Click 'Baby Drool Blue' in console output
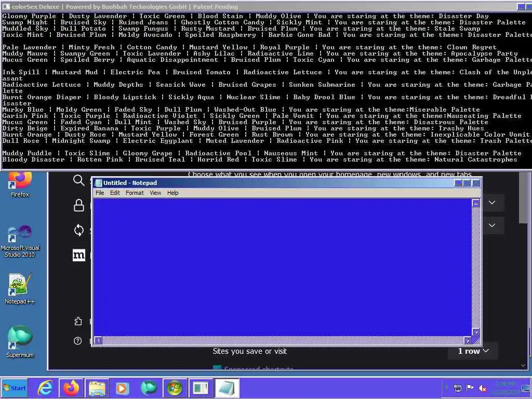Image resolution: width=532 pixels, height=399 pixels. click(324, 97)
